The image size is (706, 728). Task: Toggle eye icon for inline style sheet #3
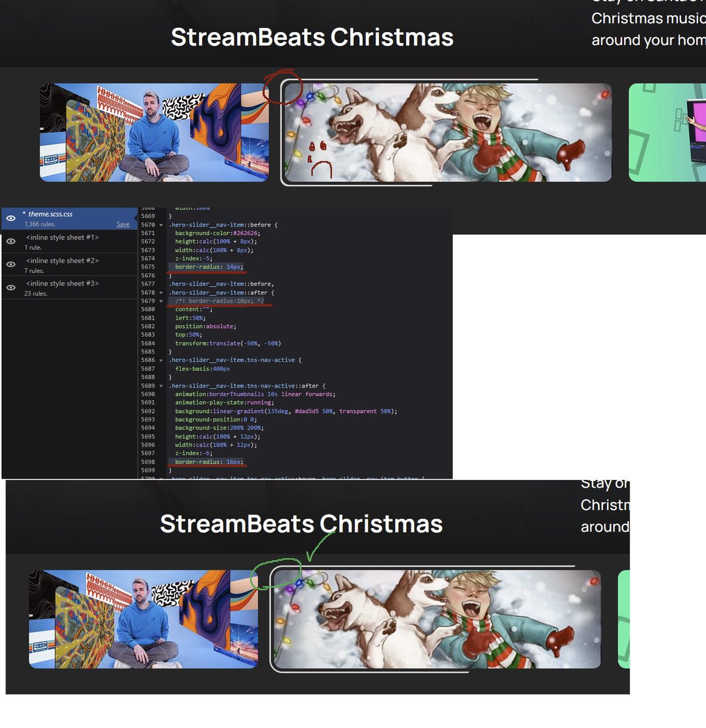pos(11,288)
